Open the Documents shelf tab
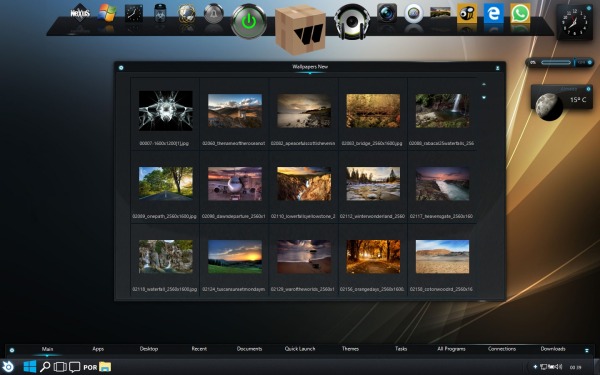Image resolution: width=600 pixels, height=375 pixels. 249,349
